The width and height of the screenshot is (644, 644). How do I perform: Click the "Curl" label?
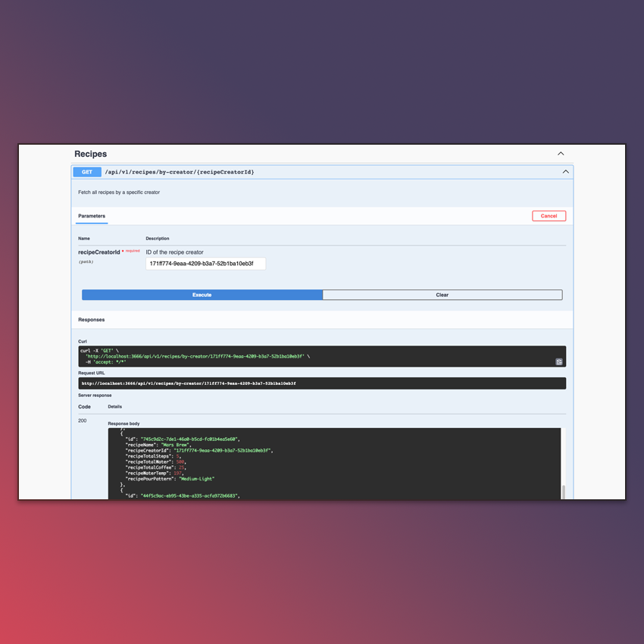click(x=82, y=341)
